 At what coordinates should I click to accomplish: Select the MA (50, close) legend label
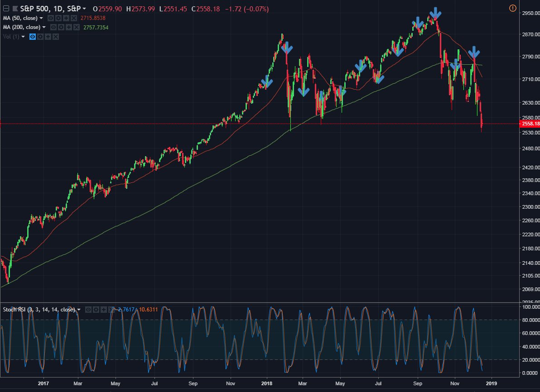20,18
